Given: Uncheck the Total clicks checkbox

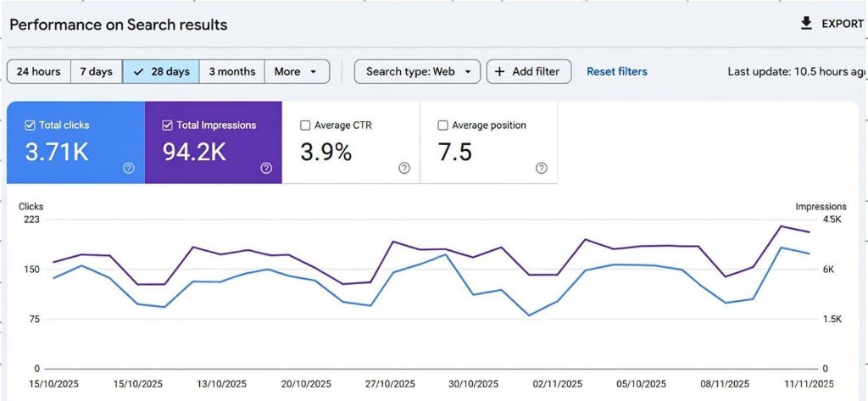Looking at the screenshot, I should [30, 125].
